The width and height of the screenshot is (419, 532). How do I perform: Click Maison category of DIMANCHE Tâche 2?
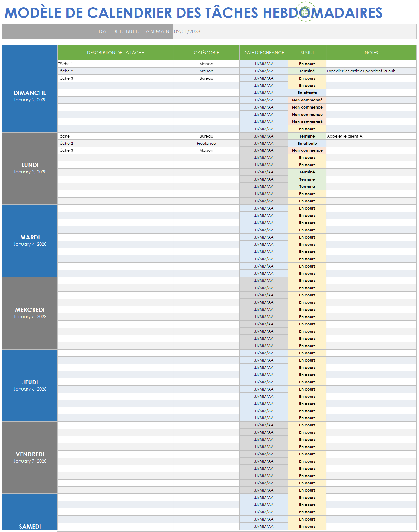click(x=206, y=71)
